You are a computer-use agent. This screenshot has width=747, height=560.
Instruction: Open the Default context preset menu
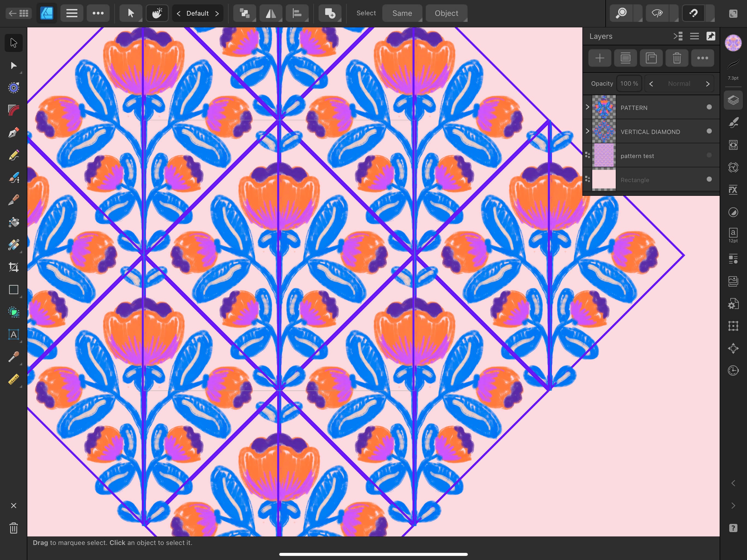pyautogui.click(x=198, y=13)
